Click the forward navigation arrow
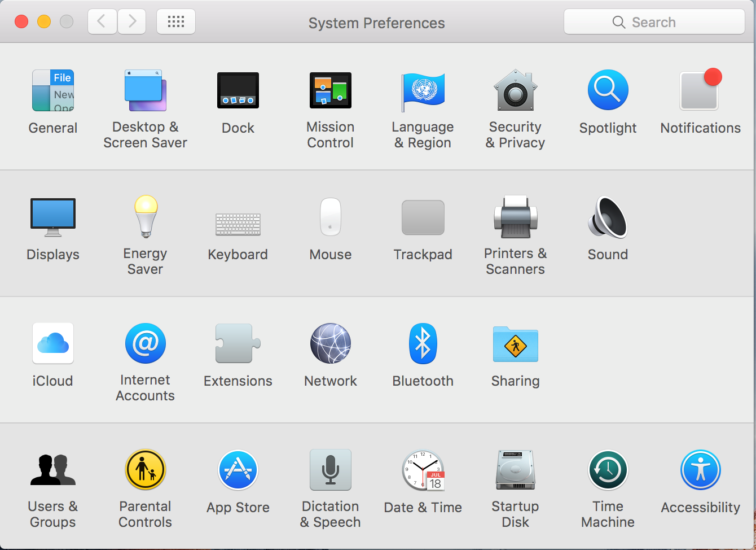756x550 pixels. point(132,22)
